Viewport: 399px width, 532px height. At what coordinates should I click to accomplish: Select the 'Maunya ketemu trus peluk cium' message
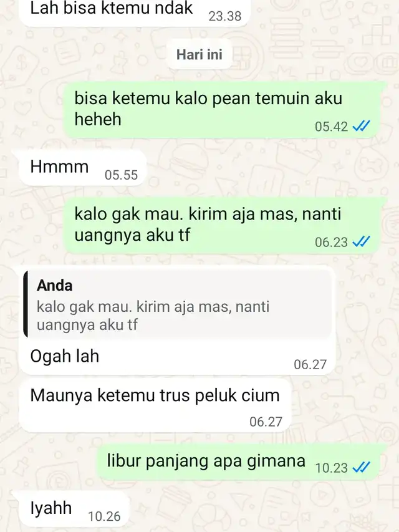pos(155,405)
